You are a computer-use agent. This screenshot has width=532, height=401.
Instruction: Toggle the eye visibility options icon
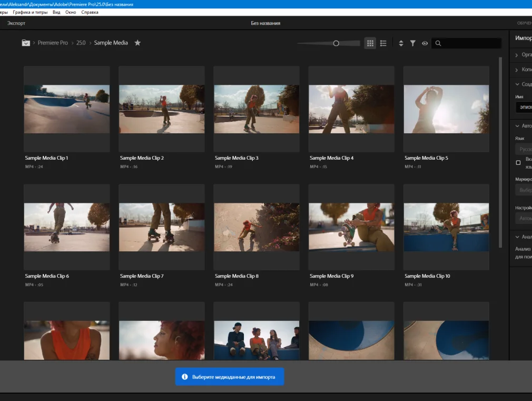(x=425, y=43)
